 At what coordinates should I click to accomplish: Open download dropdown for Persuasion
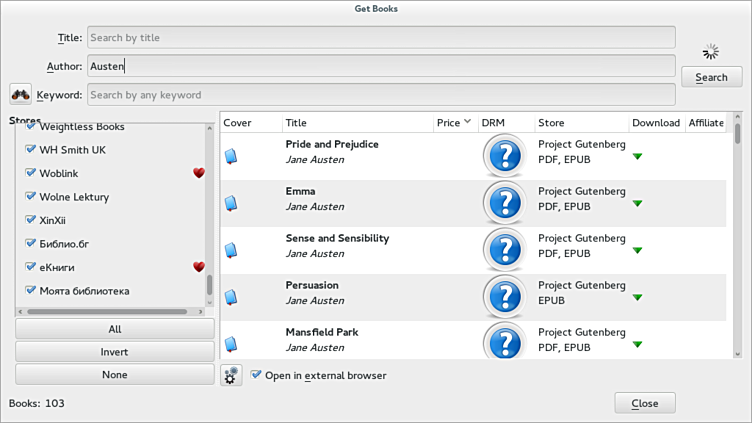[x=637, y=298]
